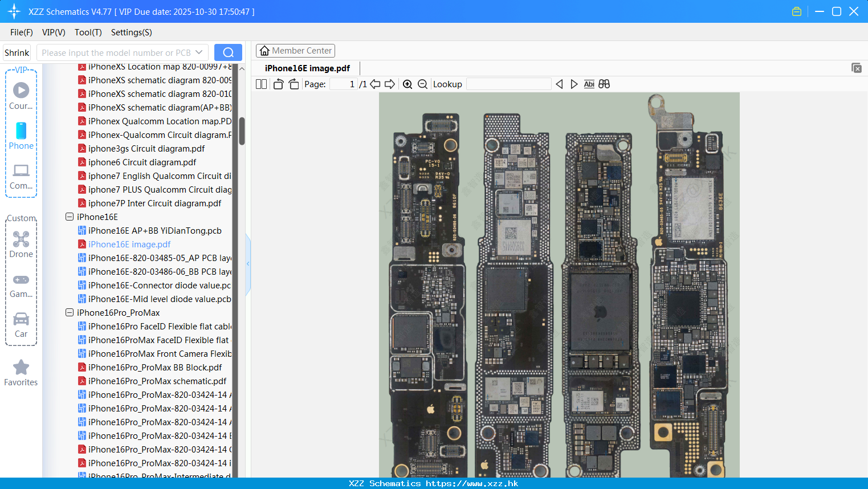Click the file tree scroll-up arrow
The width and height of the screenshot is (868, 489).
(x=242, y=68)
